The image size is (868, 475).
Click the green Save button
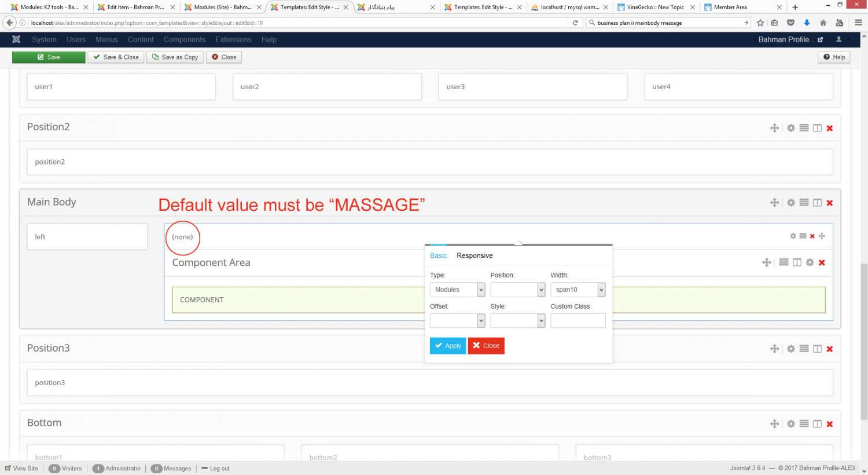(49, 57)
